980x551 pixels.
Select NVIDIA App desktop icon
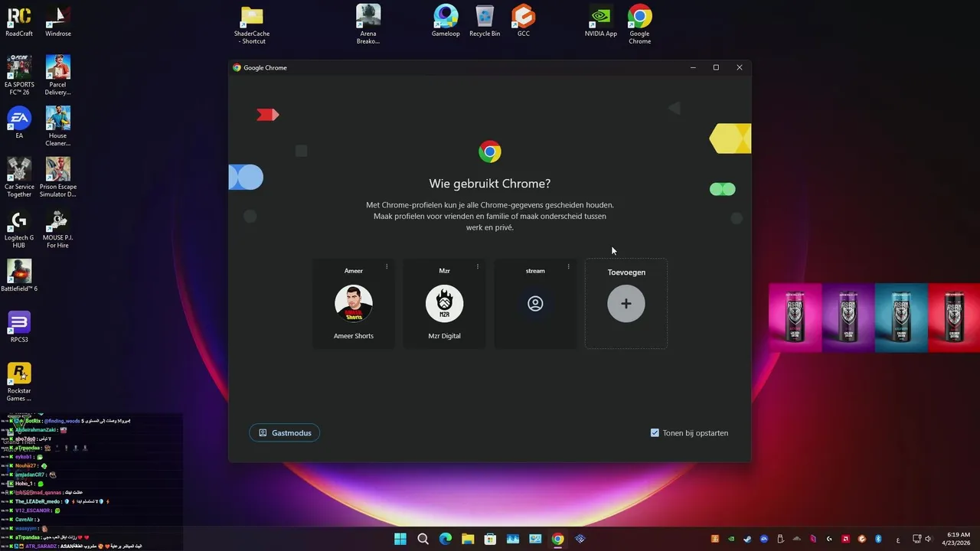(601, 21)
